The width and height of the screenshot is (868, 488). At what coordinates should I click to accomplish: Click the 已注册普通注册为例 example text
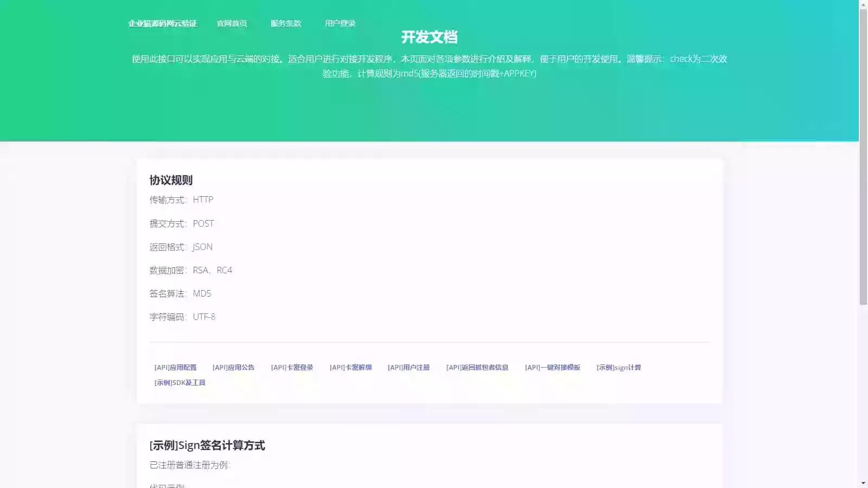[190, 465]
